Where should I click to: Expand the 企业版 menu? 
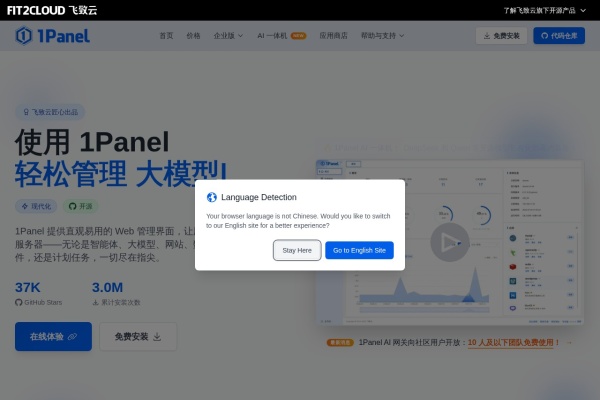228,36
